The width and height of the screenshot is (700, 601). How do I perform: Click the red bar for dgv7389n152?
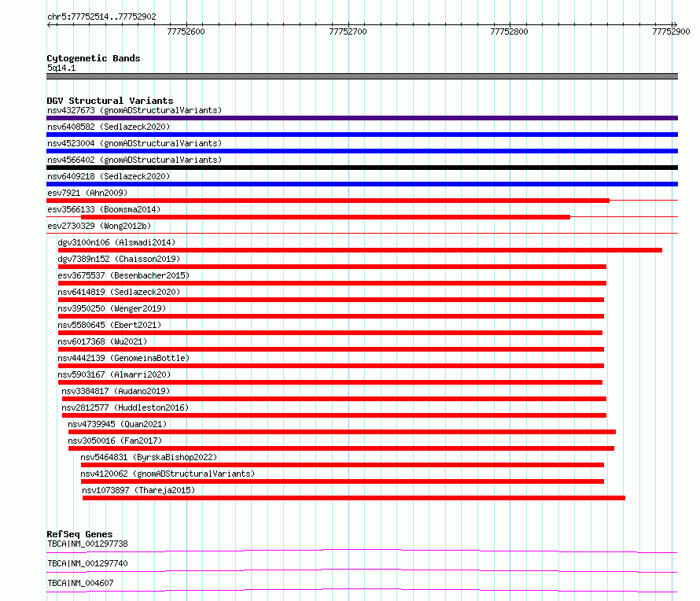[x=332, y=267]
